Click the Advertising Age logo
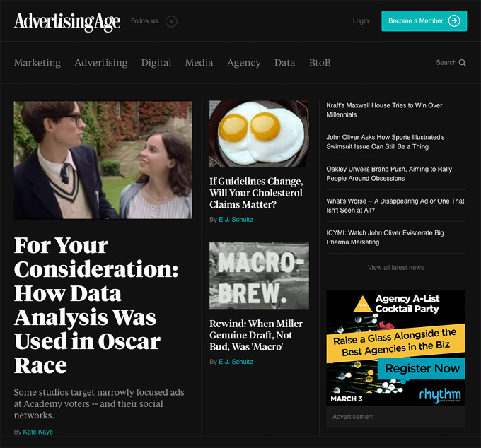 (x=67, y=21)
